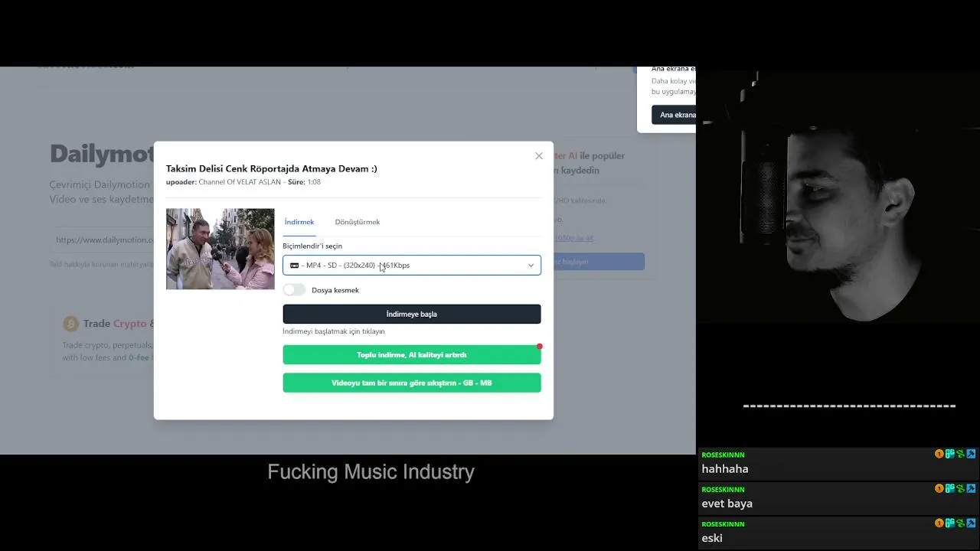
Task: Click the duration value 1:08
Action: click(314, 182)
